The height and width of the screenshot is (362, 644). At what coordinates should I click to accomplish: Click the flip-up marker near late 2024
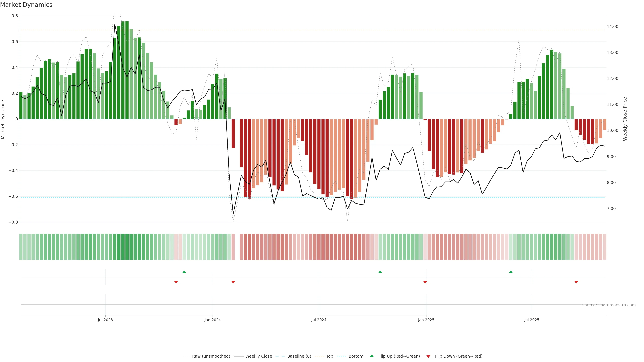[380, 272]
